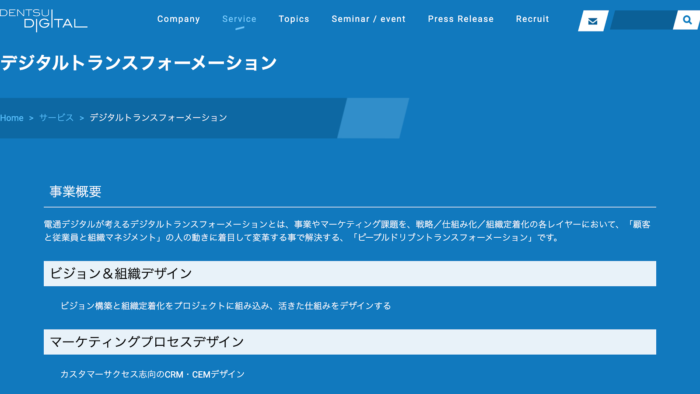Image resolution: width=700 pixels, height=394 pixels.
Task: Click text ビジョン構築と組織定着化をプロジェクトに組み込み
Action: point(165,306)
